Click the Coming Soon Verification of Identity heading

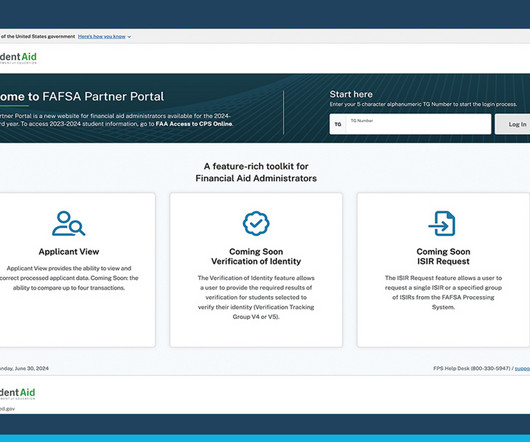(256, 256)
